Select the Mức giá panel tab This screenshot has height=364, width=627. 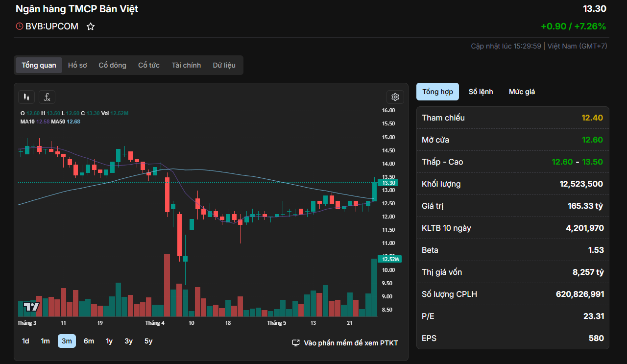[x=522, y=92]
